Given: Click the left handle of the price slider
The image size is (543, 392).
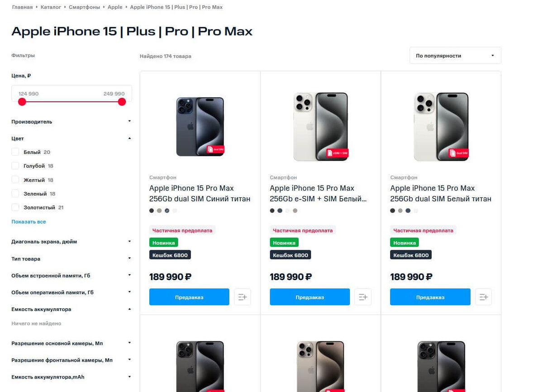Looking at the screenshot, I should click(x=22, y=102).
